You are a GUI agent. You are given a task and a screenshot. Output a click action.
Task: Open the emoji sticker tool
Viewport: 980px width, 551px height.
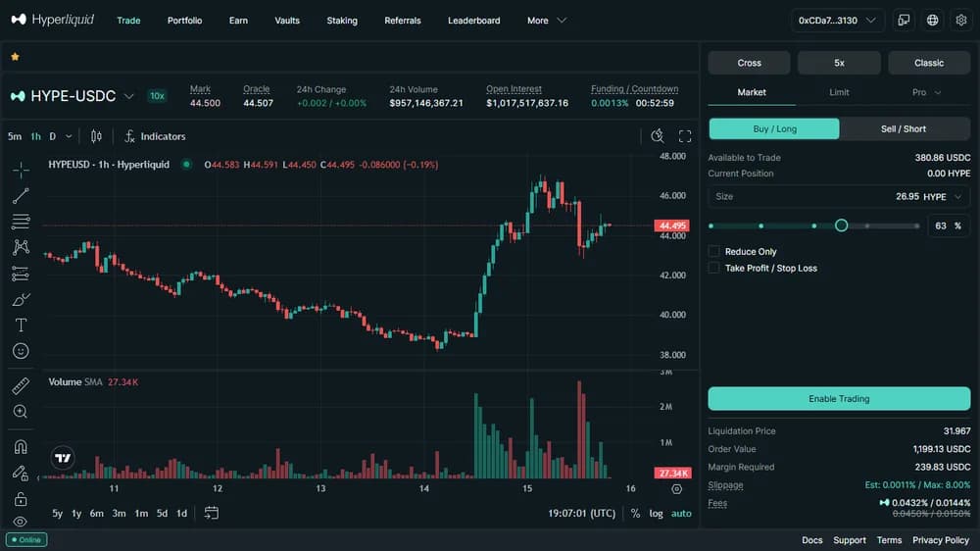[x=21, y=351]
